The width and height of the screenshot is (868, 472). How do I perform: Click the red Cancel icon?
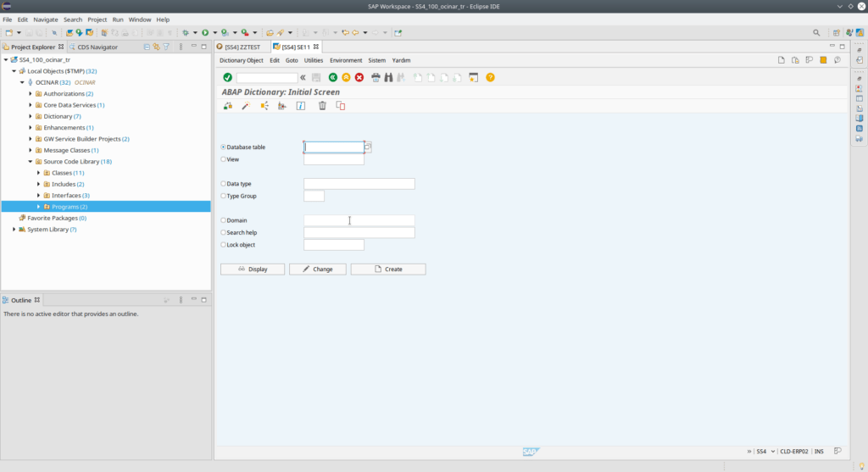tap(359, 77)
